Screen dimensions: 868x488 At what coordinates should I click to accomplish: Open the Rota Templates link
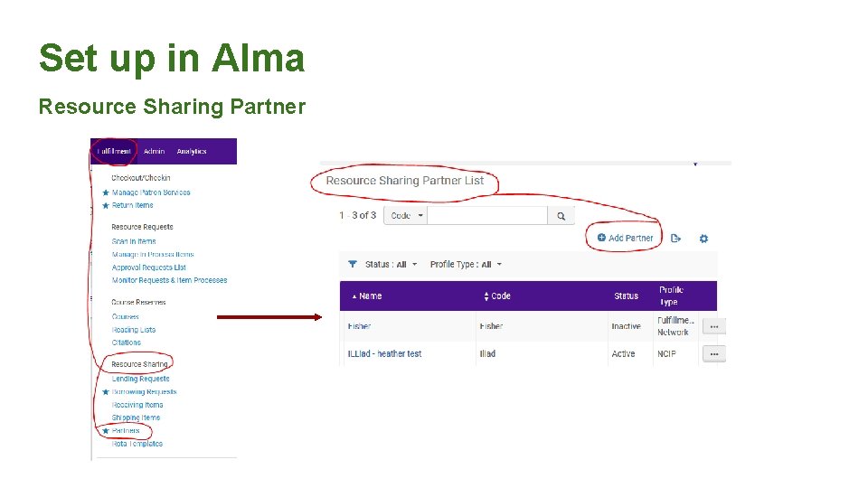coord(137,444)
